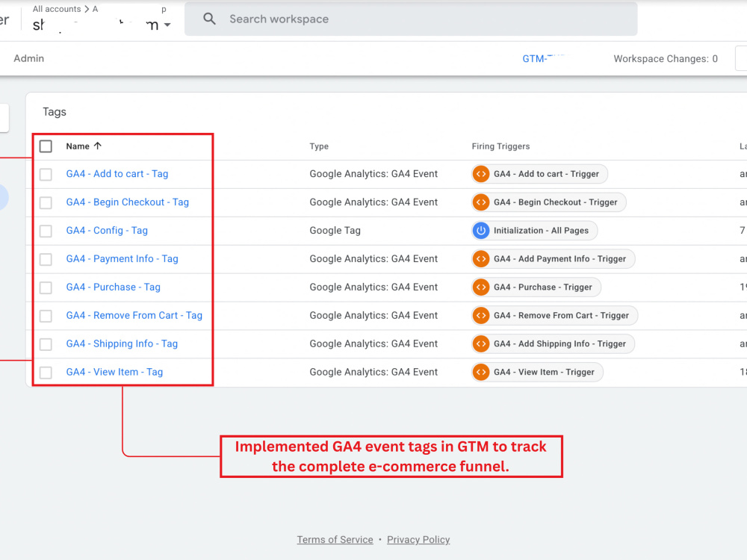Click Workspace Changes: 0 text
747x560 pixels.
coord(666,58)
